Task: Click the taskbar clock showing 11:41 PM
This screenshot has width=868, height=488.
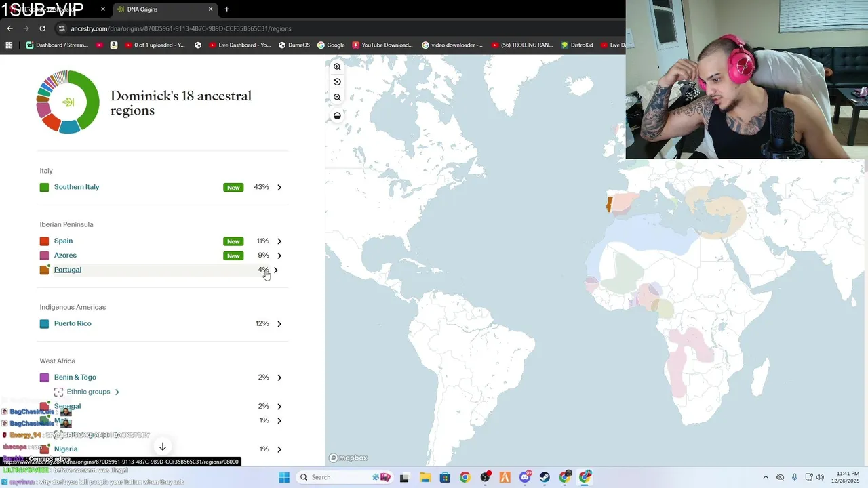Action: (844, 477)
